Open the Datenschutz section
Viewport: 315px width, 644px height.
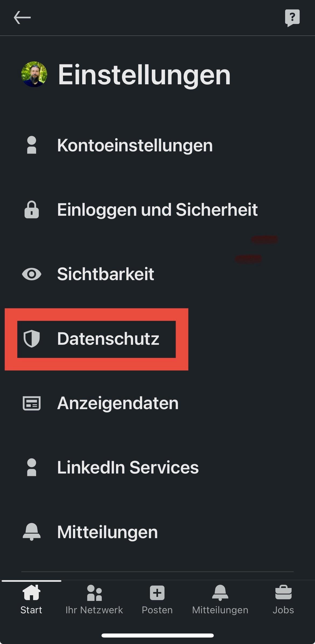tap(108, 339)
